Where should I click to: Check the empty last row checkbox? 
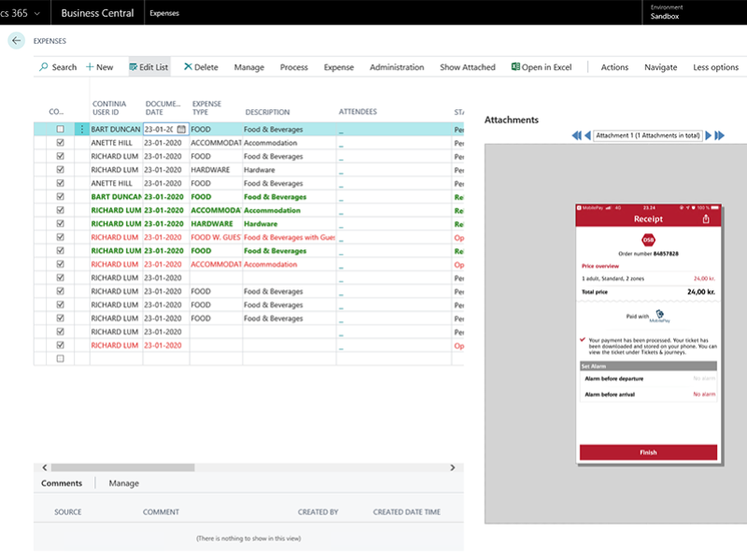(x=60, y=358)
